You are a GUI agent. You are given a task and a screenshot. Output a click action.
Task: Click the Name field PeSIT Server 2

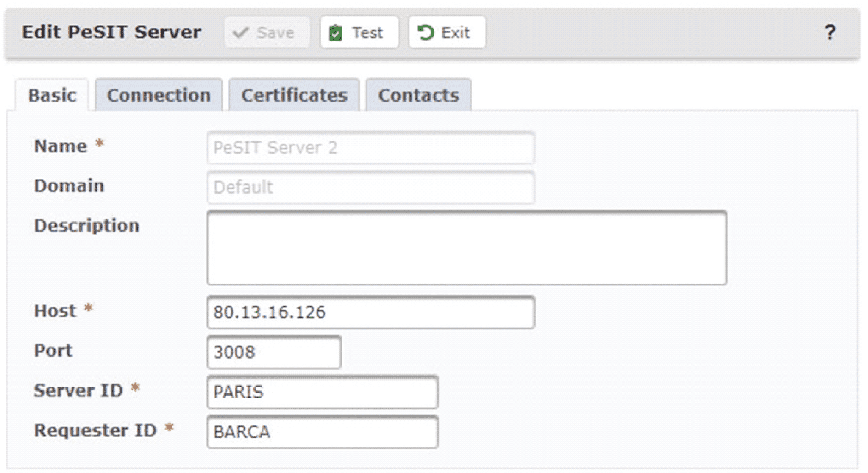tap(370, 148)
